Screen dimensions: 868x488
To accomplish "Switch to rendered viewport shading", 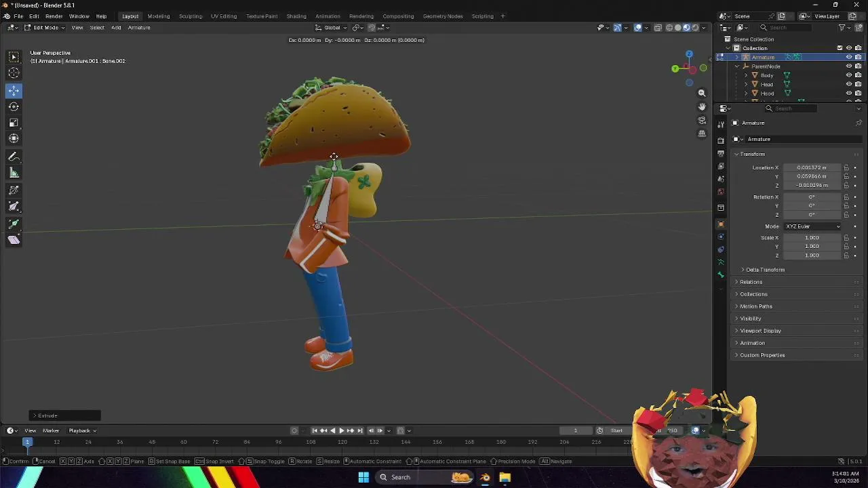I will pyautogui.click(x=694, y=28).
